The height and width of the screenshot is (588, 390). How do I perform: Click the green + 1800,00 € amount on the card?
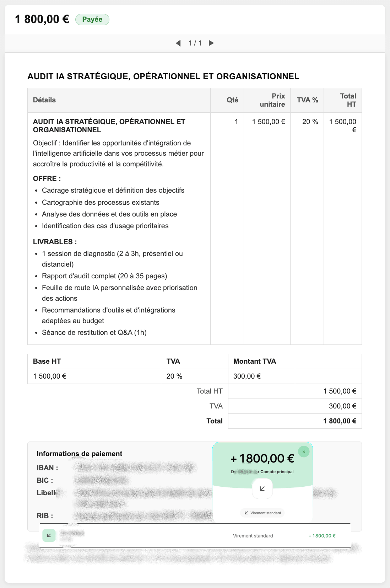coord(262,459)
